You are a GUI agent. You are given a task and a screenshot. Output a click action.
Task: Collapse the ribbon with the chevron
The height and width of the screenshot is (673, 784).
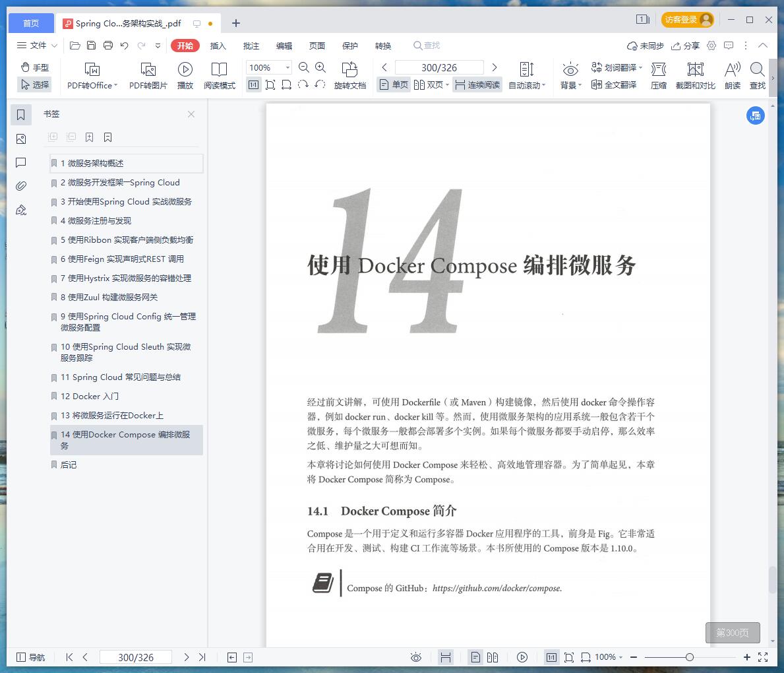[762, 46]
